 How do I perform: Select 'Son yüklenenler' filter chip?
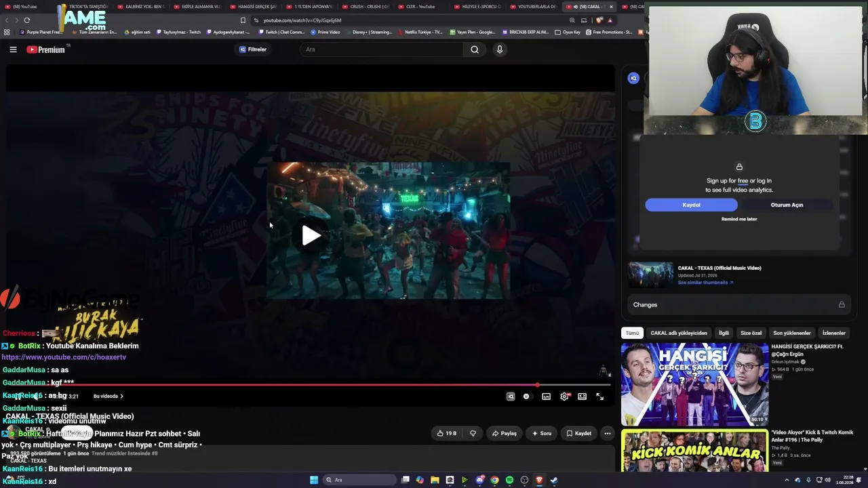click(x=792, y=333)
